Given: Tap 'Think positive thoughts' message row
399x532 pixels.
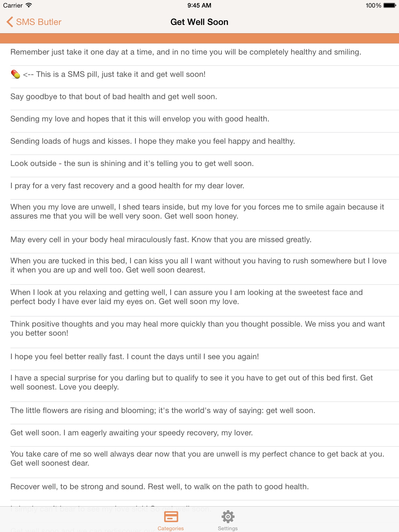Looking at the screenshot, I should (x=197, y=329).
